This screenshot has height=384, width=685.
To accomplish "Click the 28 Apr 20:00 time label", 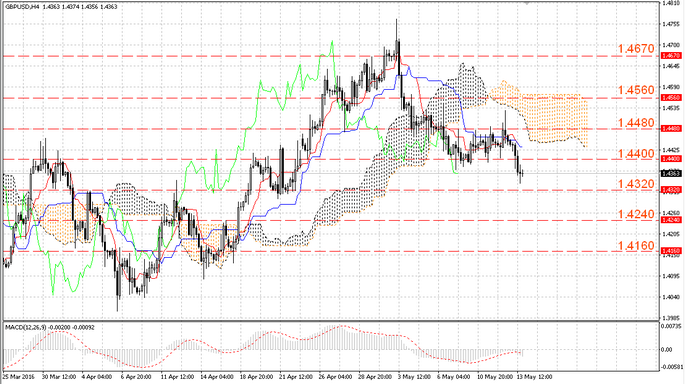I will 375,377.
